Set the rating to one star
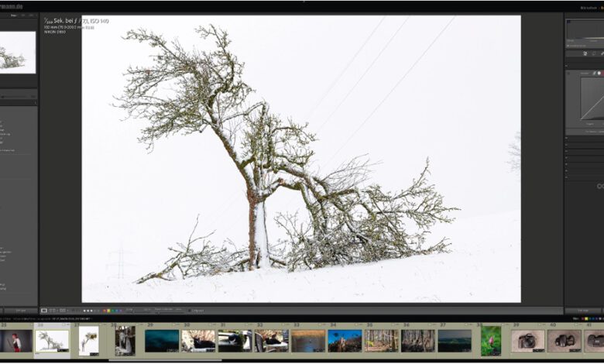Image resolution: width=604 pixels, height=364 pixels. (x=84, y=311)
